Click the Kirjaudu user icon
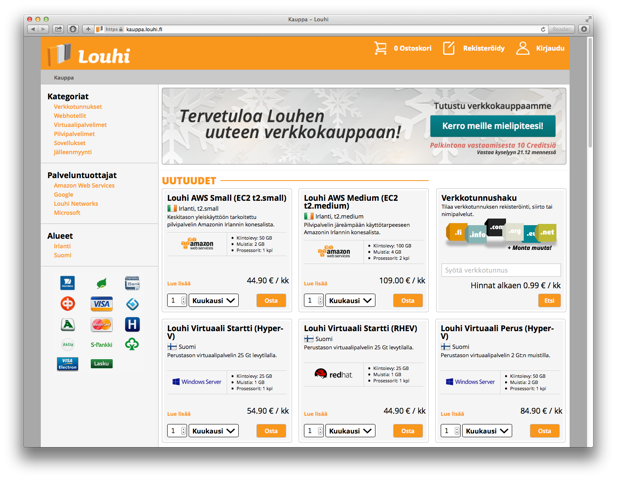The image size is (617, 480). [x=523, y=48]
